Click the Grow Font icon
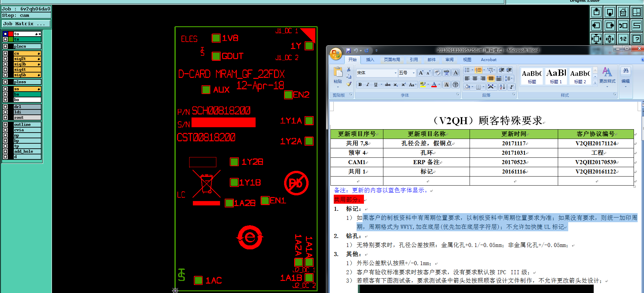The height and width of the screenshot is (293, 644). click(x=421, y=72)
